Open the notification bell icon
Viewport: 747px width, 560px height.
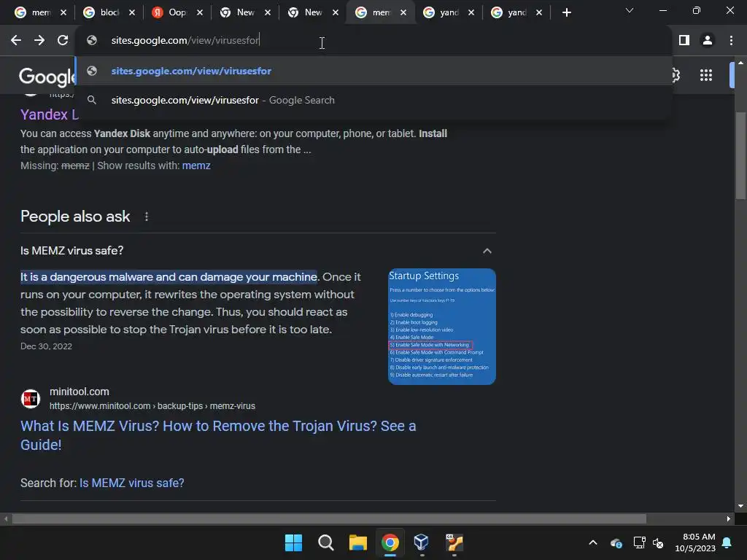tap(727, 542)
